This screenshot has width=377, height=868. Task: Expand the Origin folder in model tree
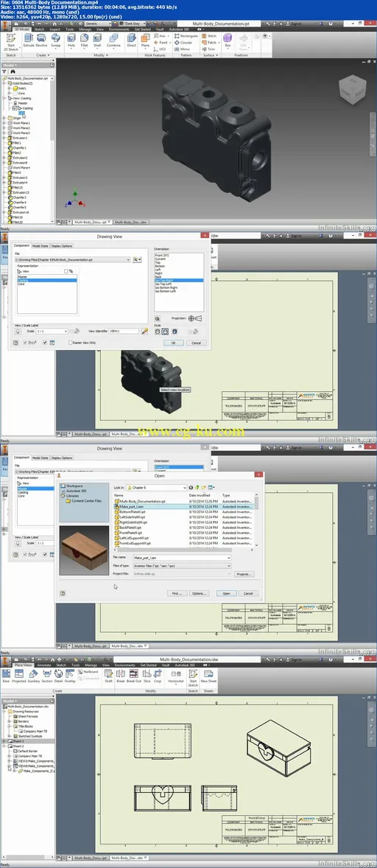tap(4, 118)
